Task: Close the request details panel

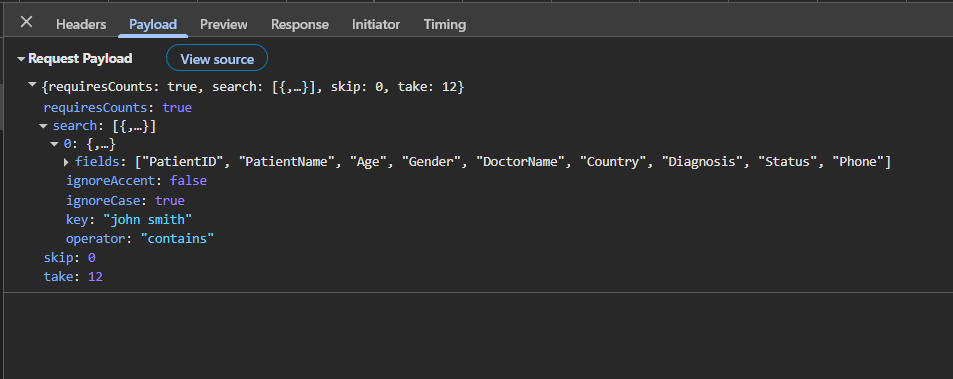Action: (26, 22)
